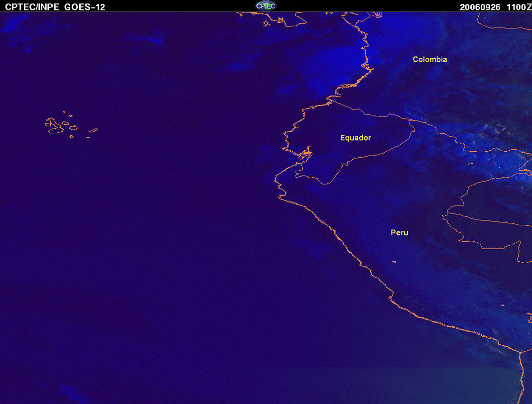Click the CPTEC logo at top center
532x404 pixels.
click(266, 6)
